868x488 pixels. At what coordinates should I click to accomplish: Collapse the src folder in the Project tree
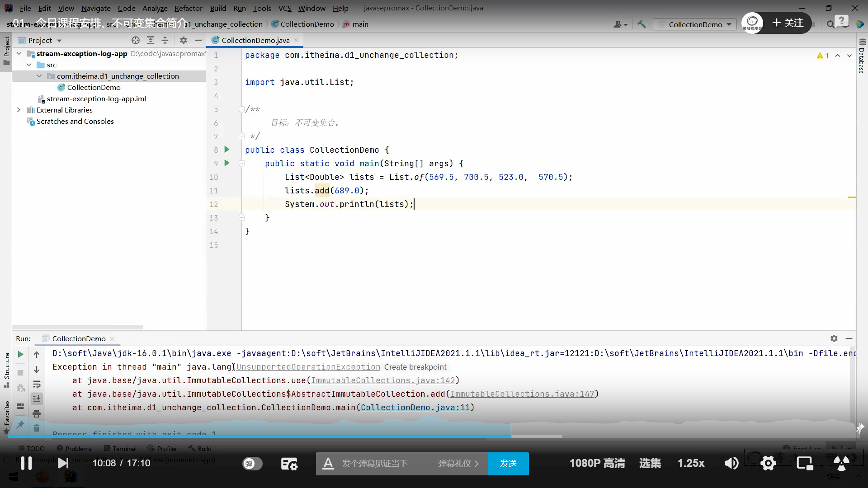point(29,65)
